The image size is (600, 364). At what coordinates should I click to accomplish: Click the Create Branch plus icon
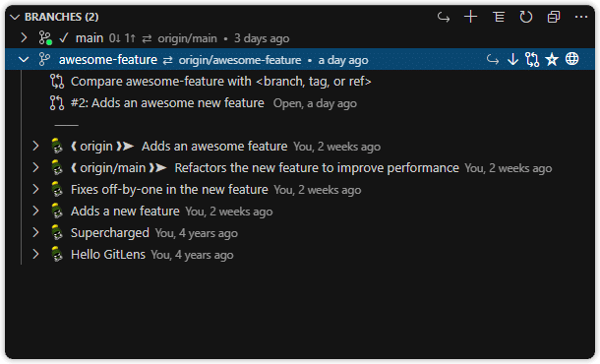(471, 17)
